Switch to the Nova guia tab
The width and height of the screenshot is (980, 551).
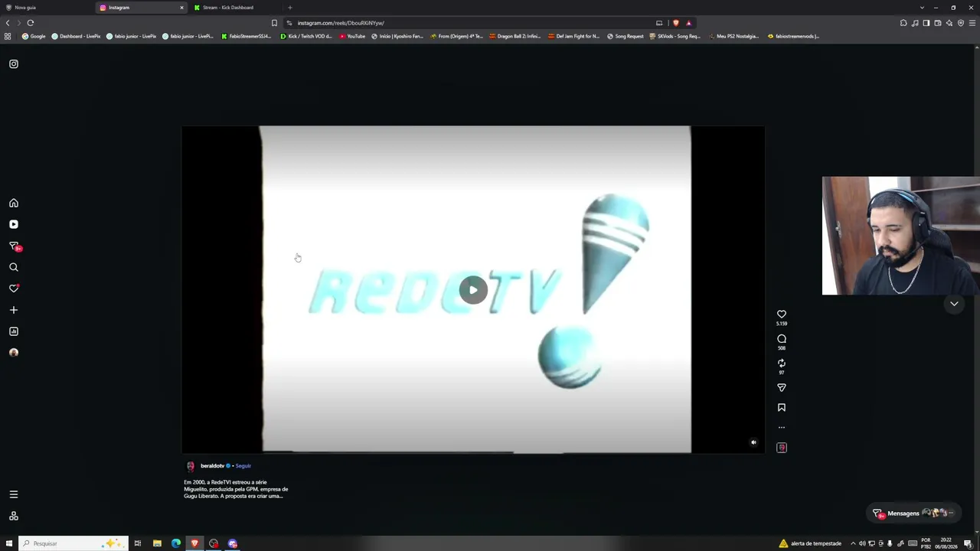pos(46,8)
